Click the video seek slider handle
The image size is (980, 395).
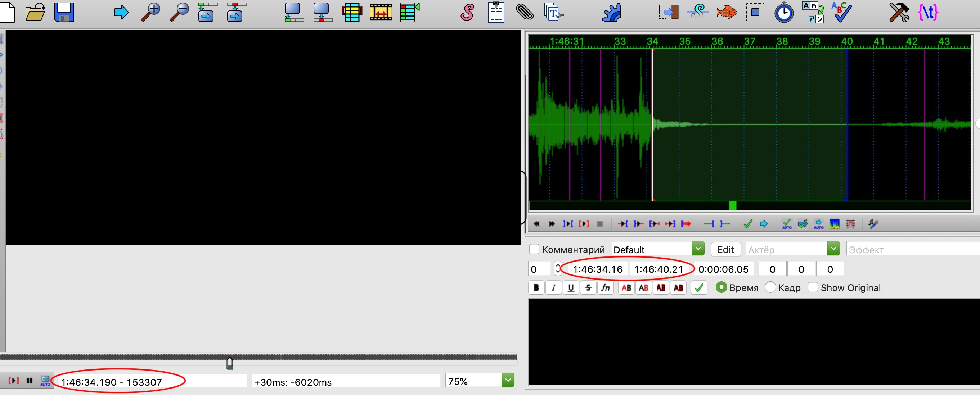tap(230, 363)
